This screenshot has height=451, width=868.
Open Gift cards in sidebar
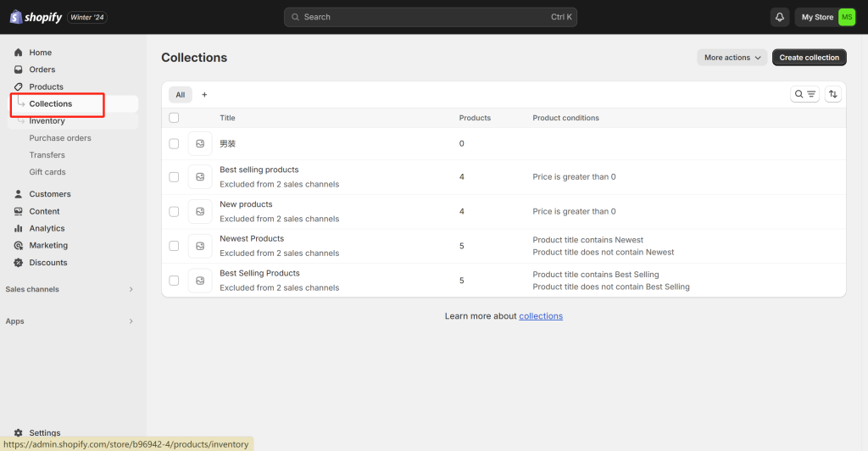tap(47, 172)
